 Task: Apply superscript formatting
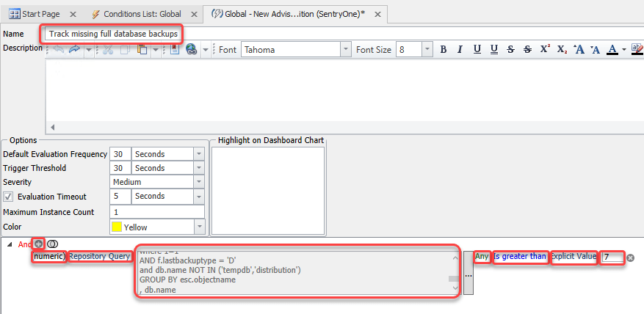(545, 49)
